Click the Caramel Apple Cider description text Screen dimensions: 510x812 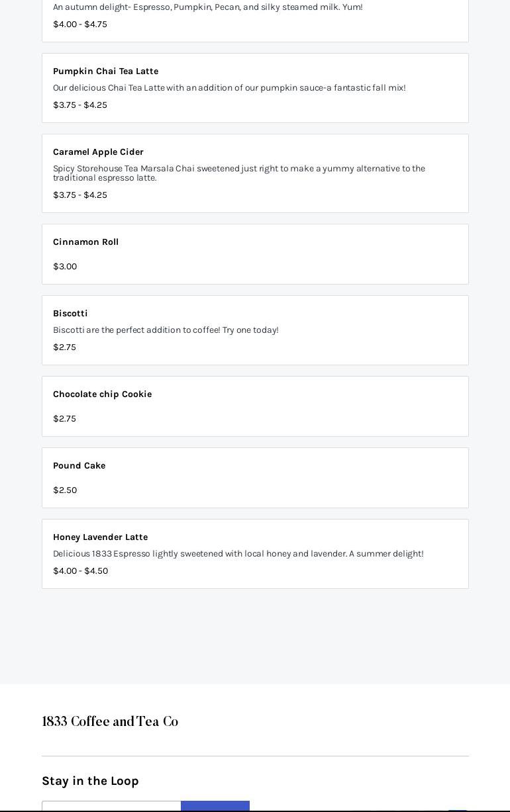[x=238, y=173]
